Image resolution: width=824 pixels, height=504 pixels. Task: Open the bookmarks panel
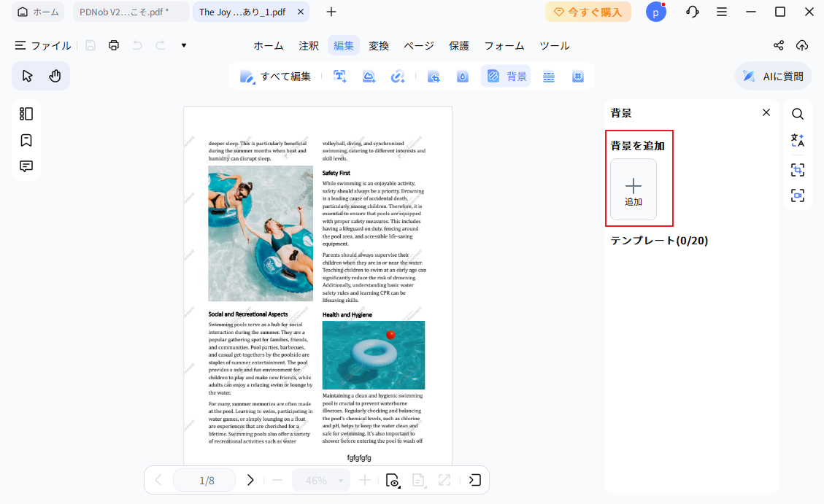(26, 139)
